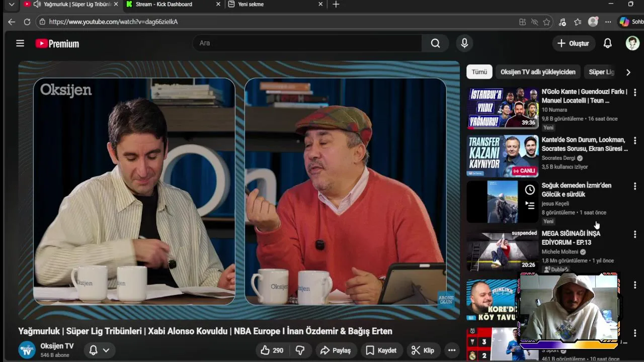Open Copilot Sohbet button
Image resolution: width=644 pixels, height=362 pixels.
(x=631, y=22)
